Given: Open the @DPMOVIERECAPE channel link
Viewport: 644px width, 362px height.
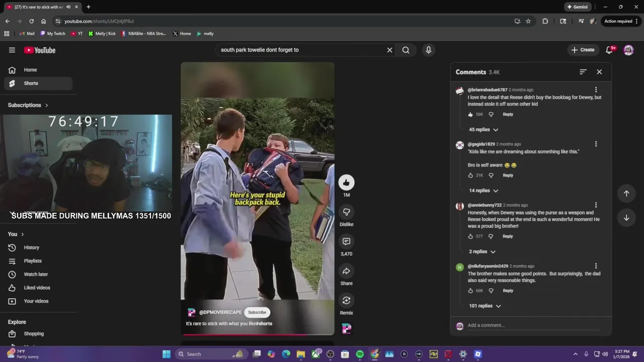Looking at the screenshot, I should (220, 312).
